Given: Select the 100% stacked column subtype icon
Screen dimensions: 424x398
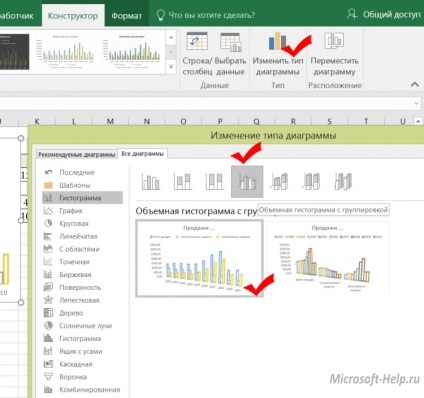Looking at the screenshot, I should click(x=214, y=182).
